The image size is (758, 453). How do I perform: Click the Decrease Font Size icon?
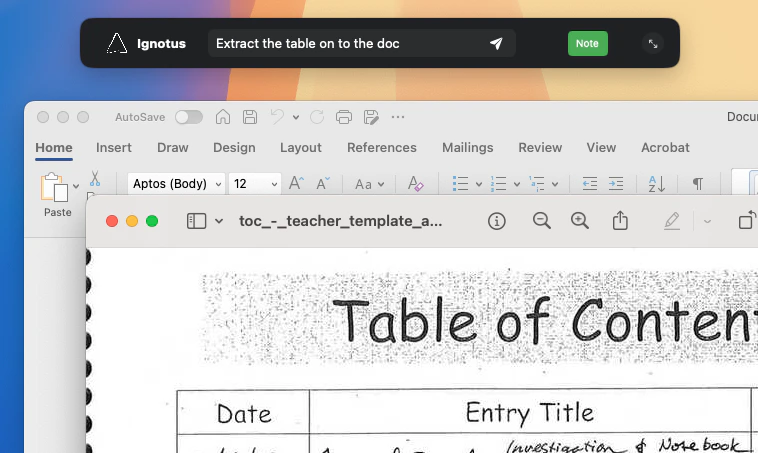click(x=323, y=183)
